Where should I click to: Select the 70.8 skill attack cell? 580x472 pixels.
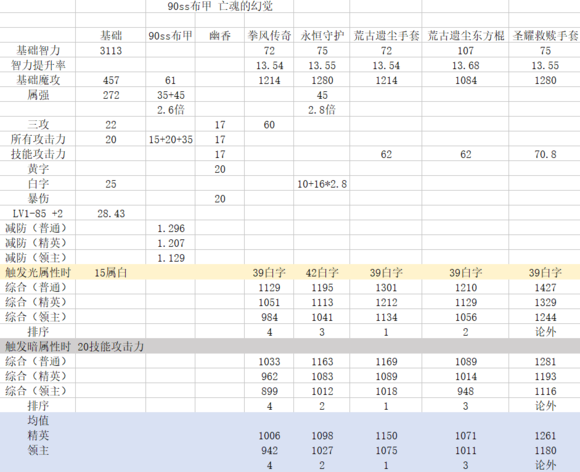tap(545, 154)
